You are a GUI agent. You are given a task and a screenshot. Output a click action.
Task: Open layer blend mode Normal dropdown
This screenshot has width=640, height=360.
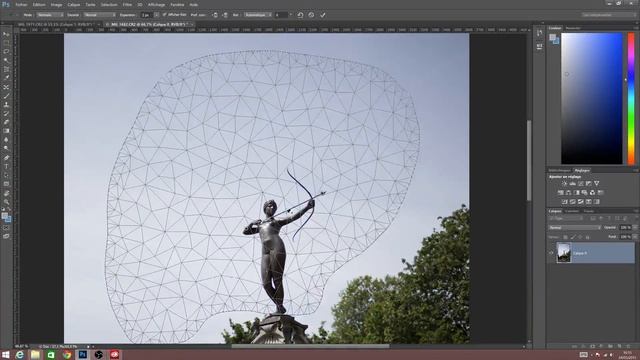click(575, 227)
